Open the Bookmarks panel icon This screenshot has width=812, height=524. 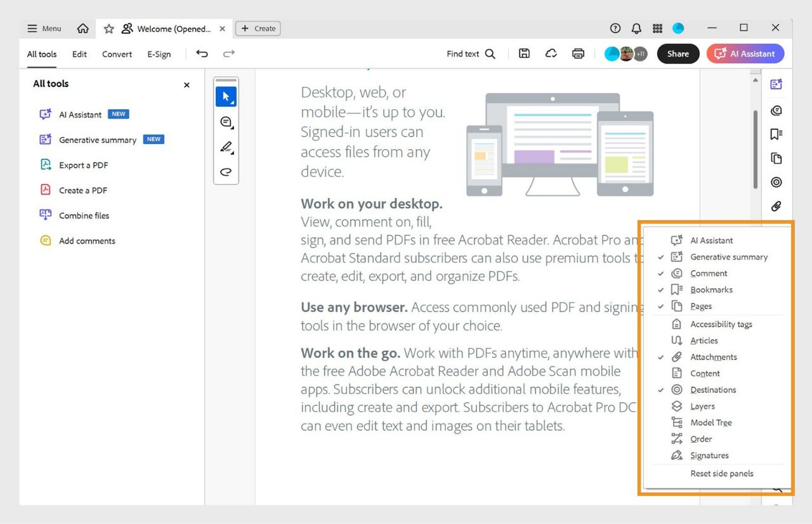click(x=776, y=134)
